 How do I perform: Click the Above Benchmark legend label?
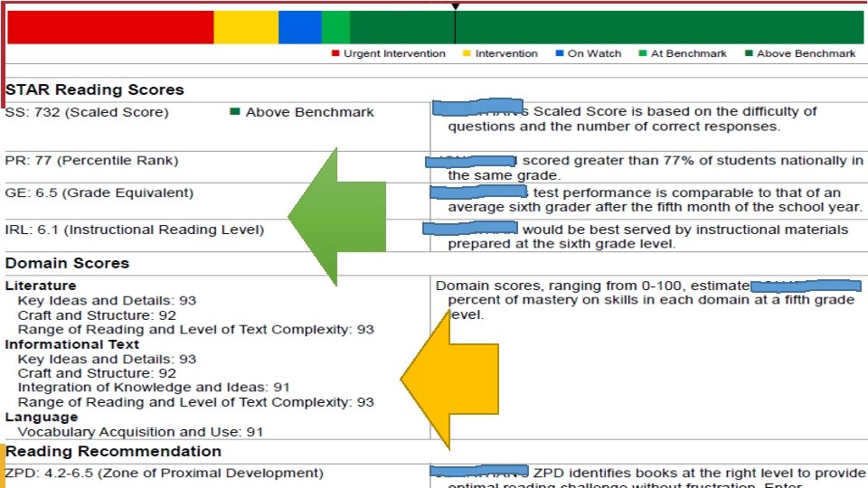pyautogui.click(x=806, y=53)
